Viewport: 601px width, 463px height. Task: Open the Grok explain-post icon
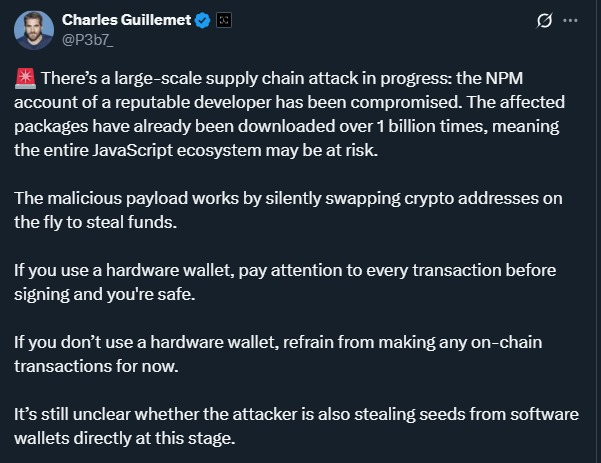coord(544,20)
